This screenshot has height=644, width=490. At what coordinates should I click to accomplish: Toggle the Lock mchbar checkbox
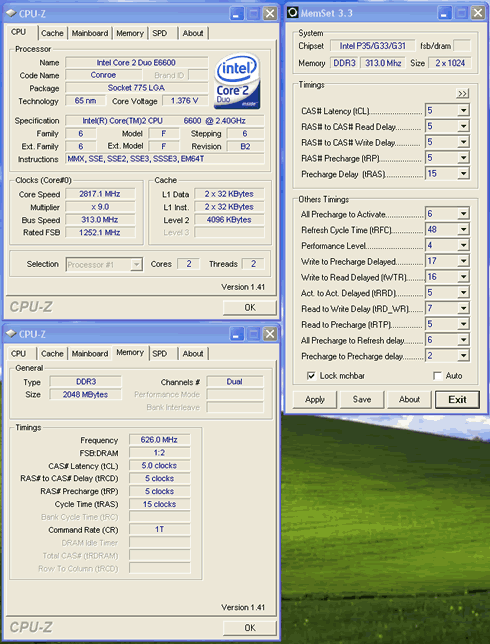click(311, 376)
